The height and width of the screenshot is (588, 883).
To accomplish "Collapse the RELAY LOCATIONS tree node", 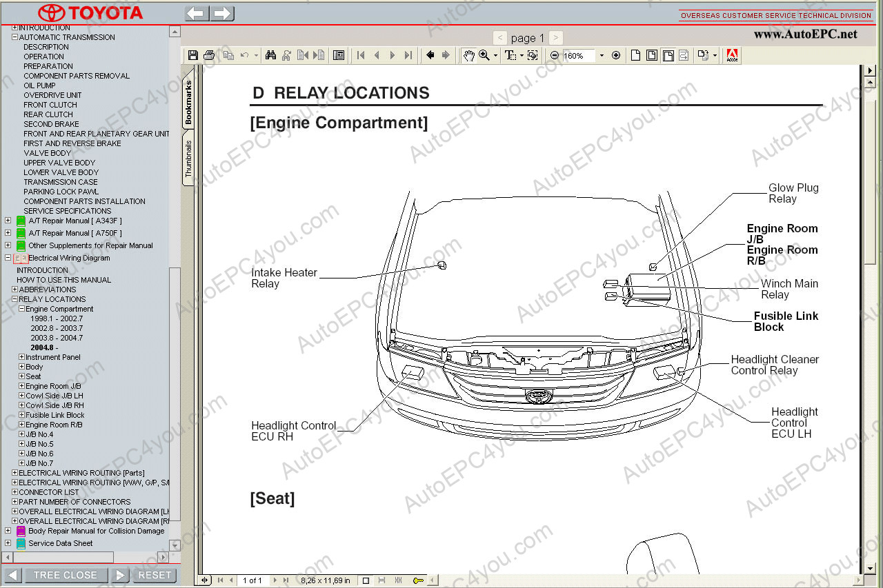I will tap(15, 299).
